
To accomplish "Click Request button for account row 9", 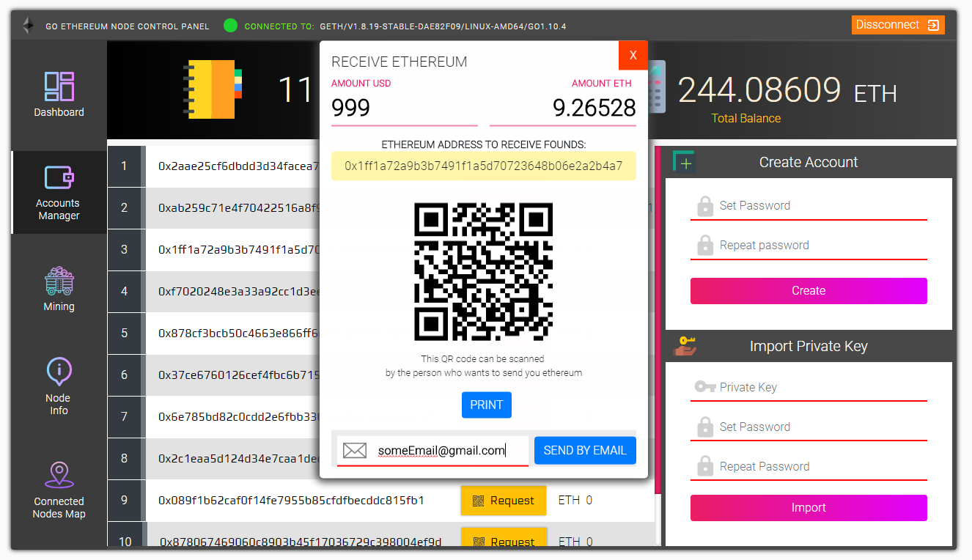I will click(504, 501).
